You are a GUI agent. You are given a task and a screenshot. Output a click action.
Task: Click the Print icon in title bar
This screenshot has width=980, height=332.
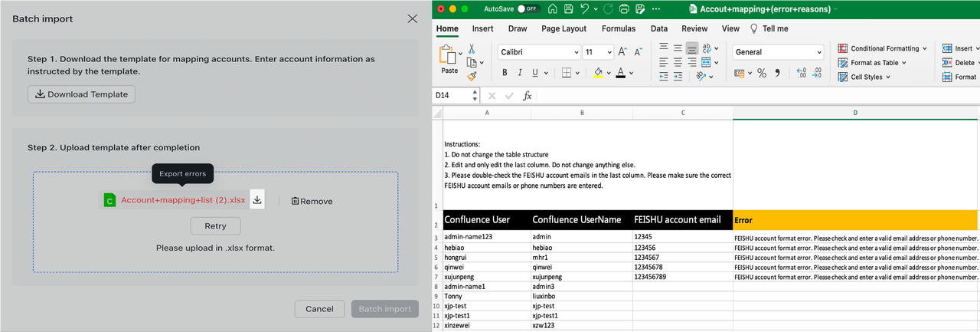tap(624, 9)
